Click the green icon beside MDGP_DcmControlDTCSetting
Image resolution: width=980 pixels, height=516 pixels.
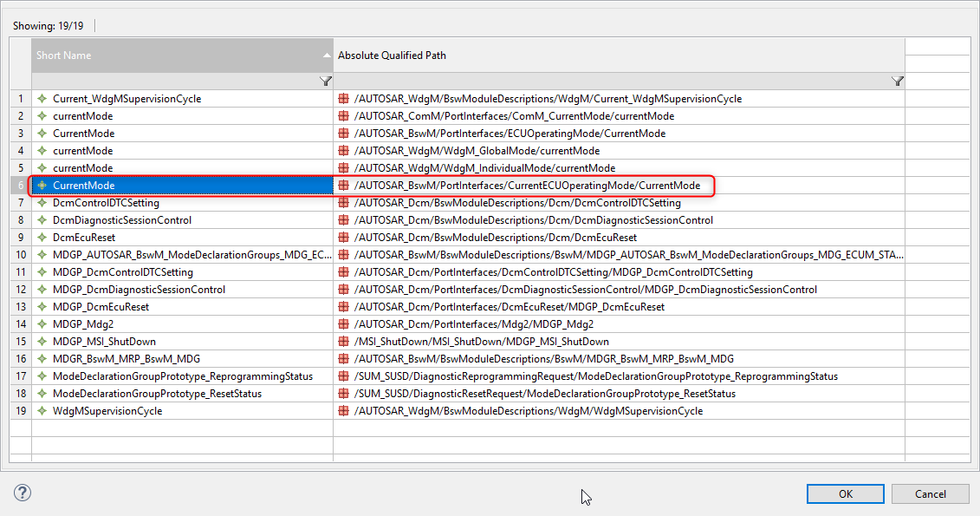click(x=42, y=272)
